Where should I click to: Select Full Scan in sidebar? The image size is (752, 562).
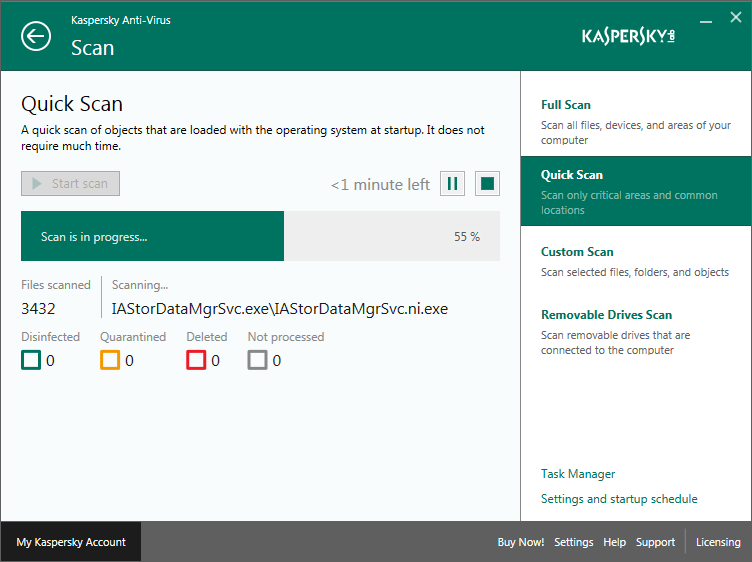coord(566,105)
